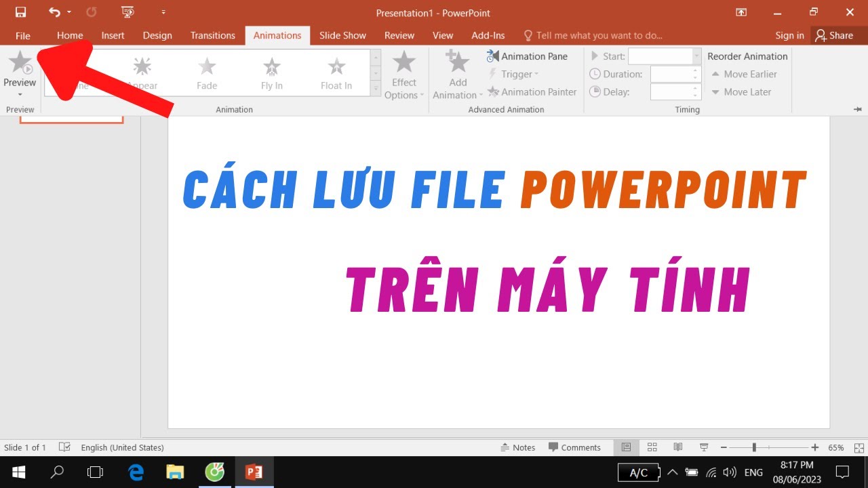
Task: Switch to the View tab
Action: pos(443,35)
